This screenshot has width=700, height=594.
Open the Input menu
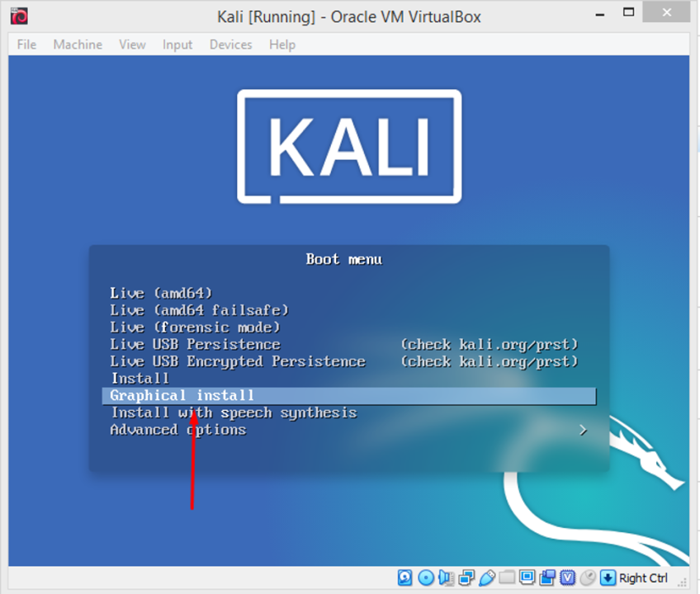177,45
